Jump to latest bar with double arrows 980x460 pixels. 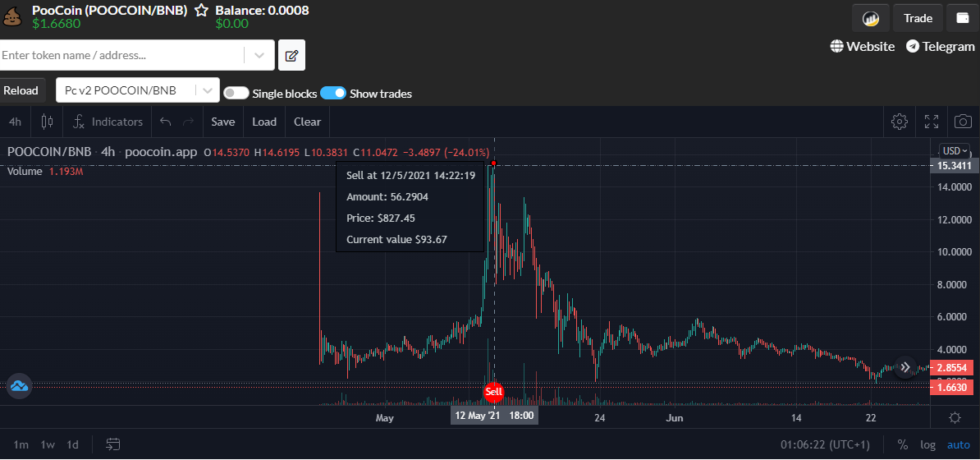(905, 367)
